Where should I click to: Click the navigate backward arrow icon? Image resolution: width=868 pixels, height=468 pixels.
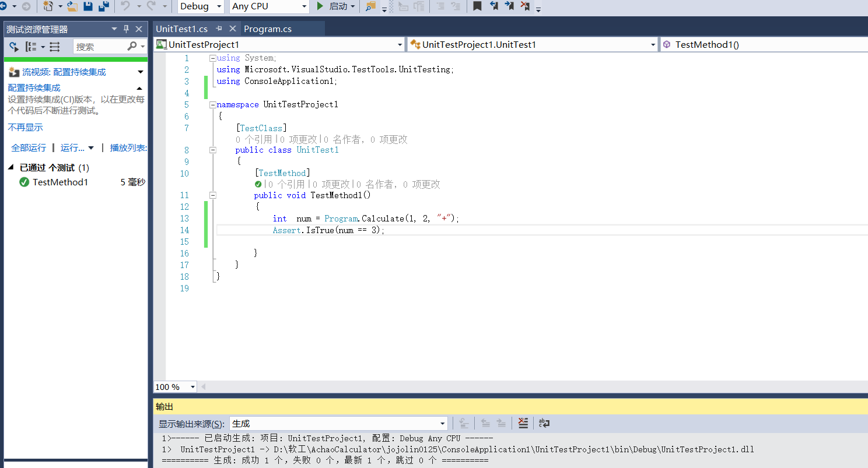tap(3, 6)
